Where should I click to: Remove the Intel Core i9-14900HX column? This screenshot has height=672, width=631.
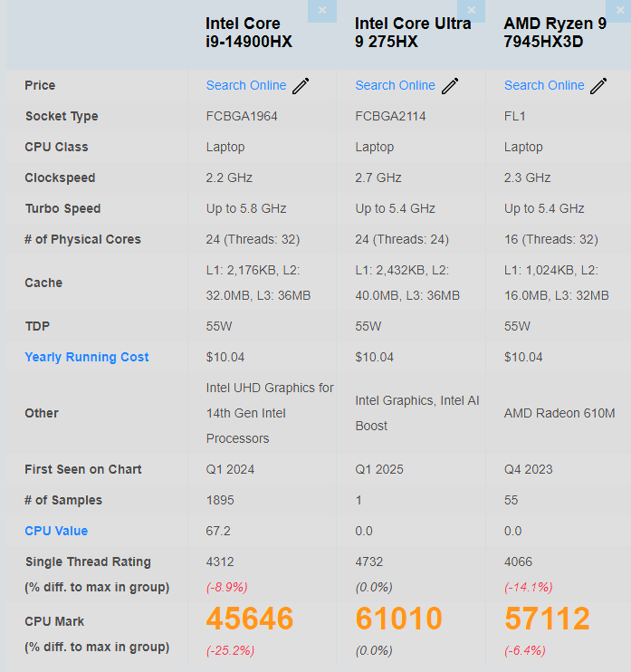(x=321, y=11)
